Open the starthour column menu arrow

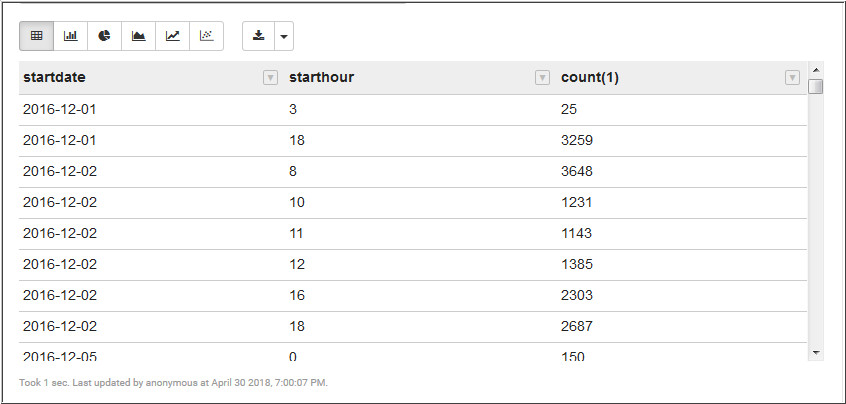tap(542, 78)
